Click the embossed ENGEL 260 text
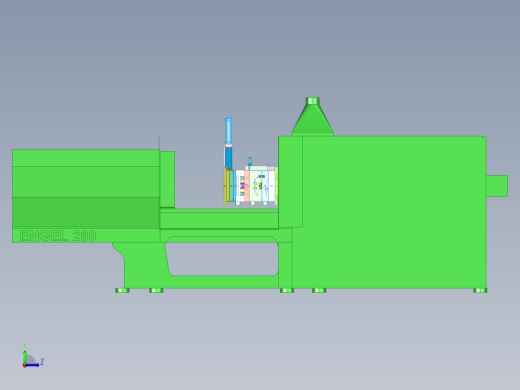Screen dimensions: 520x390 58,236
